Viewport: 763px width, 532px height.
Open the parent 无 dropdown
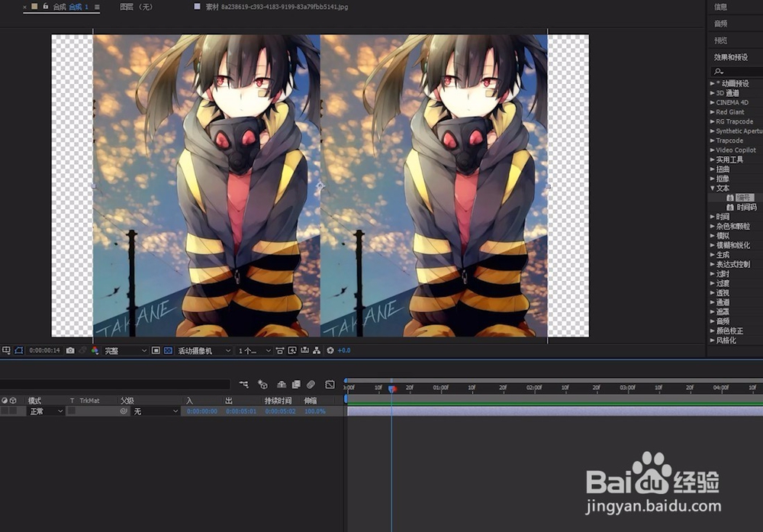(156, 411)
